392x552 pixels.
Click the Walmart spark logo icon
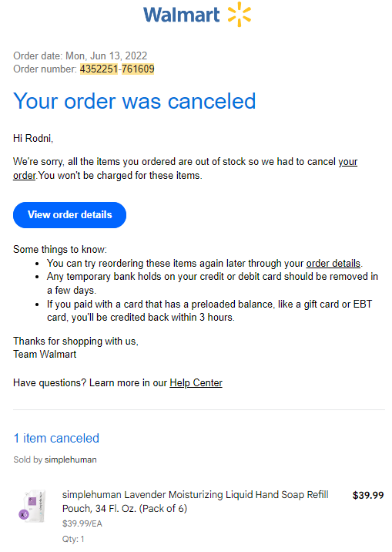239,14
